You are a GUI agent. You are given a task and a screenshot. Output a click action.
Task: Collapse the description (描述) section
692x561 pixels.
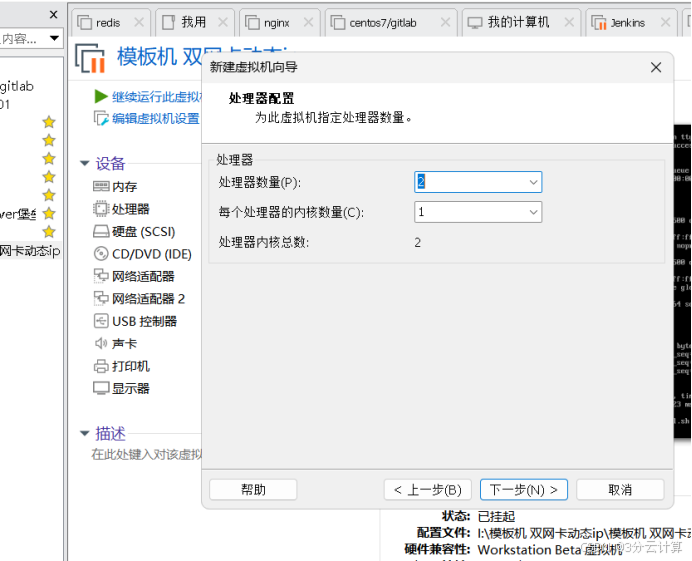(x=84, y=434)
